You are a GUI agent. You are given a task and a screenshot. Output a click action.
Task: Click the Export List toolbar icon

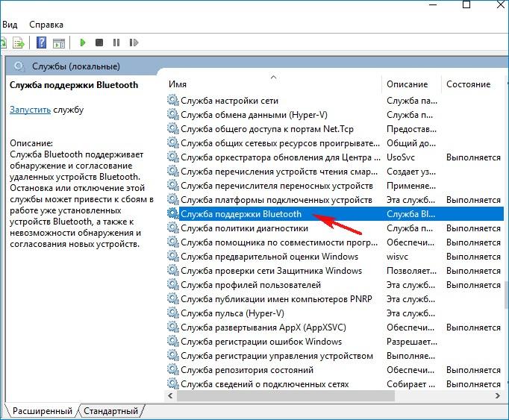[x=19, y=43]
